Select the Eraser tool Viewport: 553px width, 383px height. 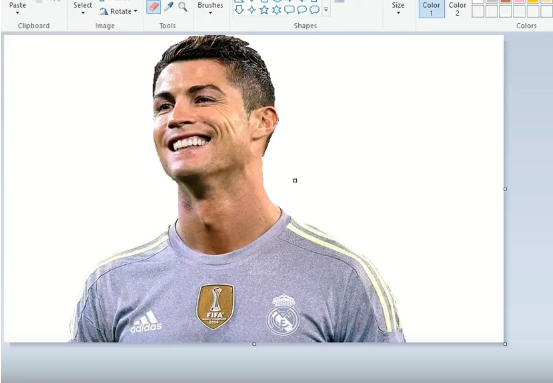click(x=153, y=7)
